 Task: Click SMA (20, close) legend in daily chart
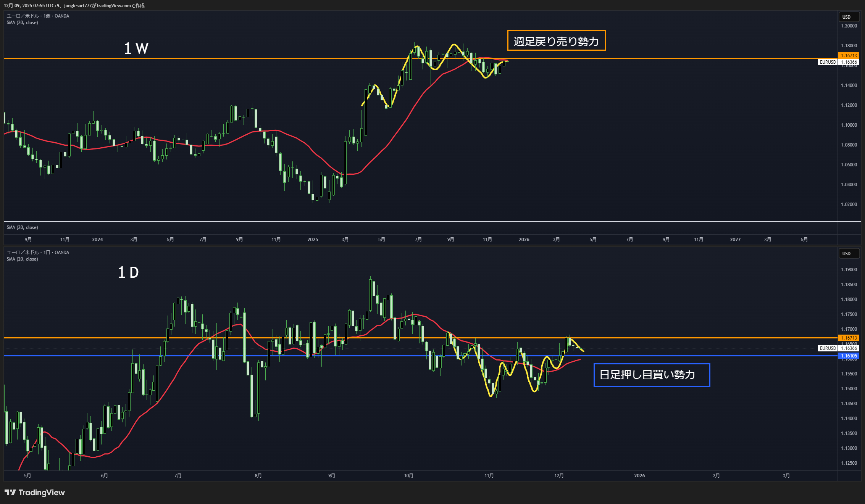point(22,259)
